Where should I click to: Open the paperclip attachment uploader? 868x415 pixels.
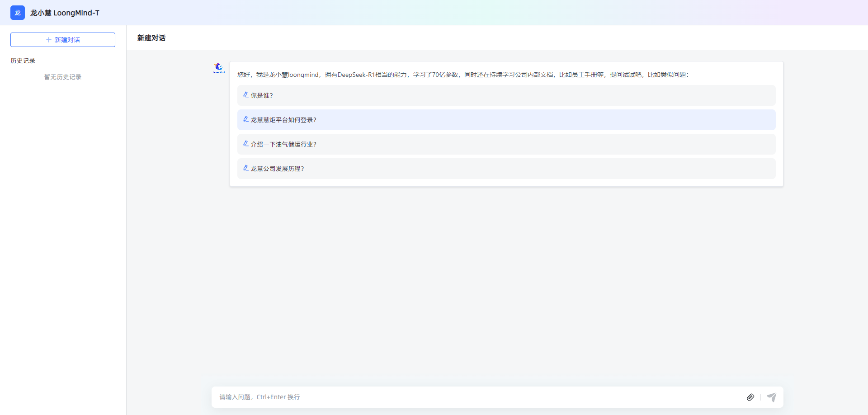point(750,397)
